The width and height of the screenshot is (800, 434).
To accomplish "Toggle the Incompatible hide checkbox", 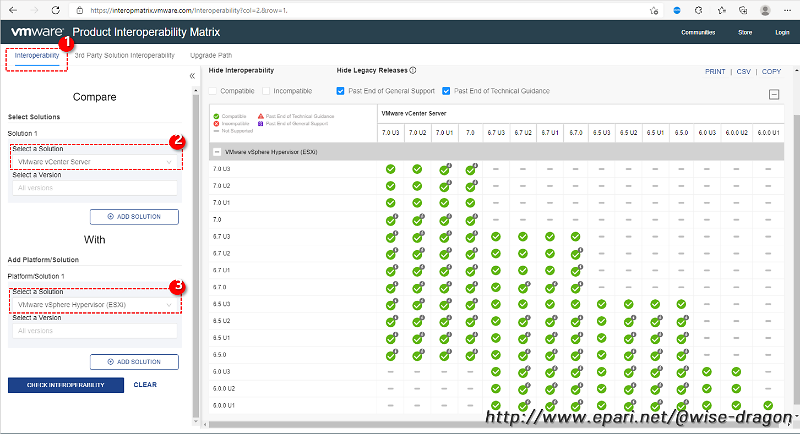I will pos(266,91).
